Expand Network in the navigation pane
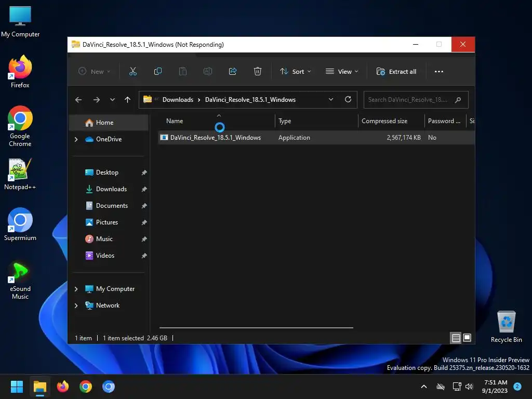The image size is (532, 399). 76,305
